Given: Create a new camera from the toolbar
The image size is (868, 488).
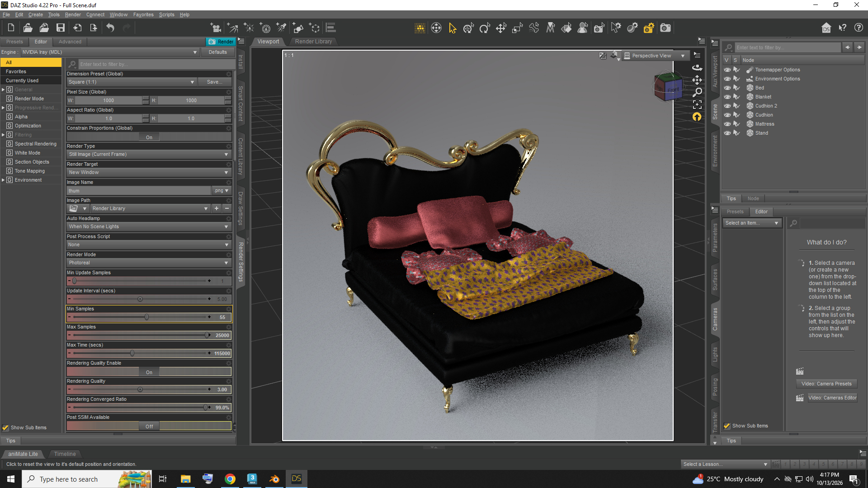Looking at the screenshot, I should point(216,28).
